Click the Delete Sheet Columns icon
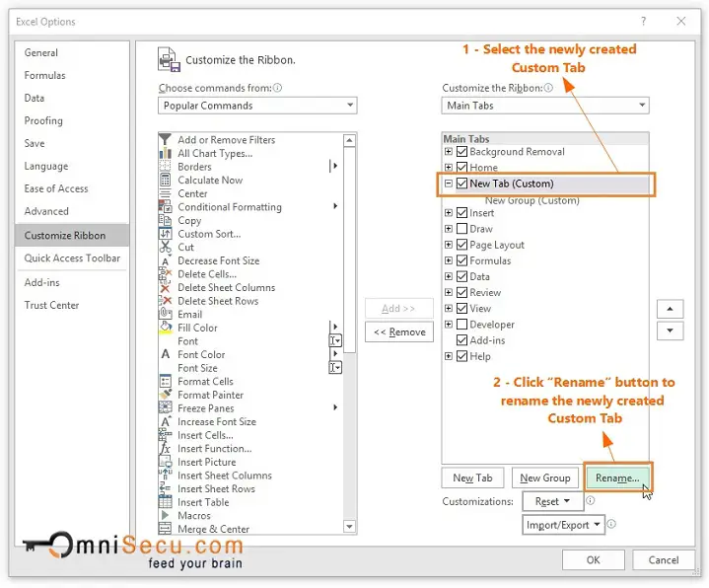 pyautogui.click(x=165, y=287)
